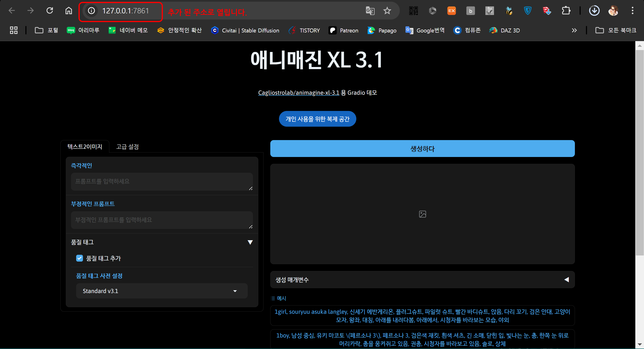Screen dimensions: 644x349
Task: Follow the Cagliostrolab/animagine-xl-3.1 link
Action: point(298,93)
